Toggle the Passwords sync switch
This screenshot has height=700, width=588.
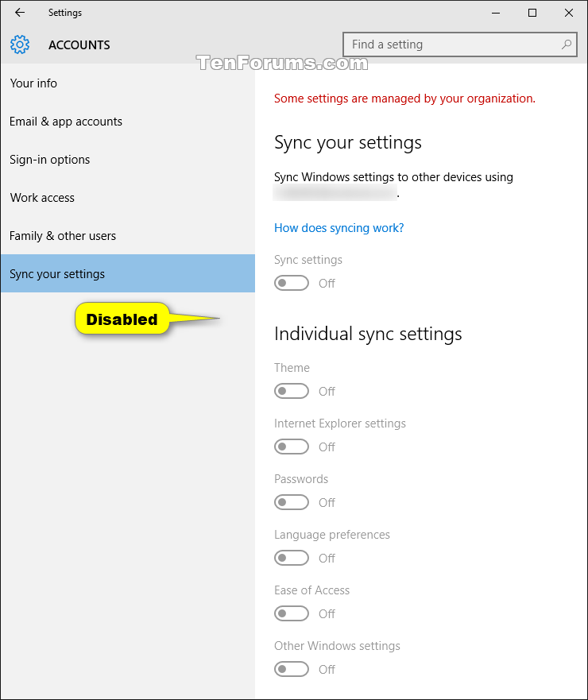point(292,502)
